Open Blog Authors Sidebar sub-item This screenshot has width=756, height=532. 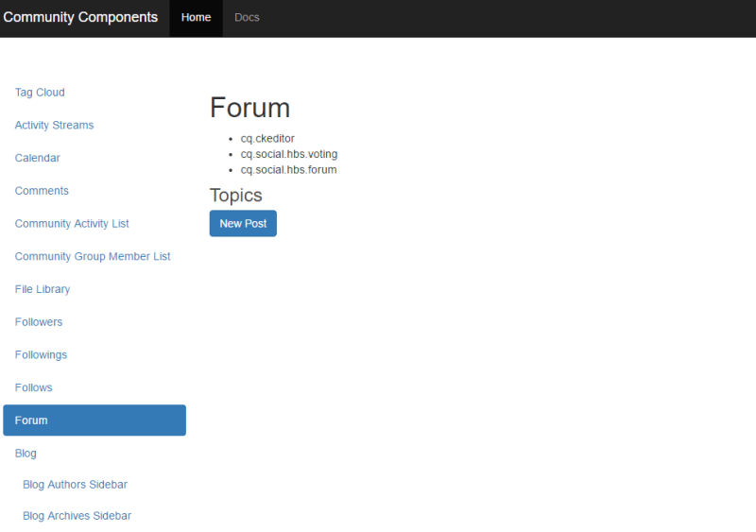(x=75, y=485)
